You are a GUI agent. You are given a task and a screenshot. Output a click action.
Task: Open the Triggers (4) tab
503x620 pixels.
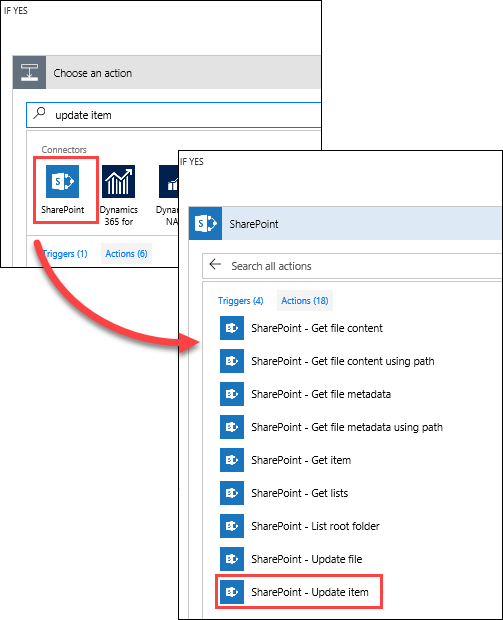tap(240, 301)
